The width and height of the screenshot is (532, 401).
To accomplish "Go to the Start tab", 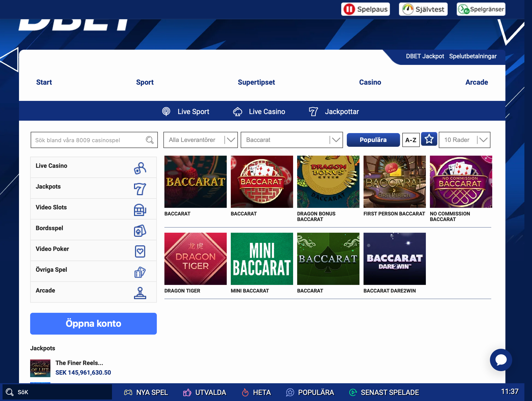I will pos(44,82).
